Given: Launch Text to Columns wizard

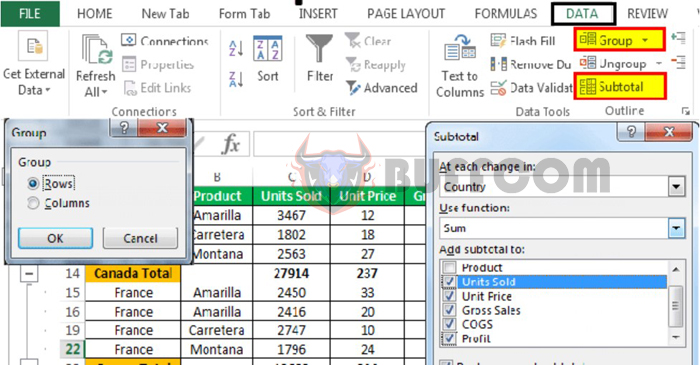Looking at the screenshot, I should [460, 66].
